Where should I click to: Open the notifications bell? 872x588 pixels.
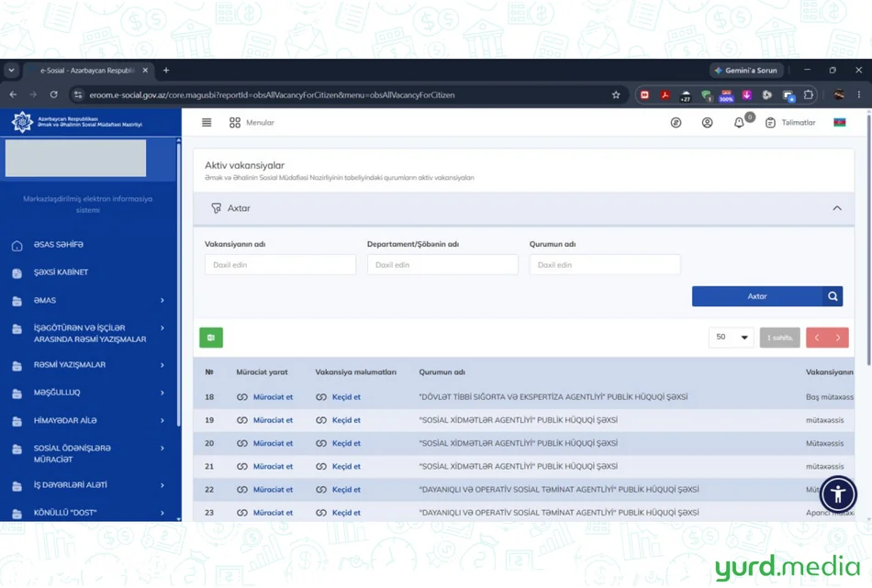(x=739, y=122)
